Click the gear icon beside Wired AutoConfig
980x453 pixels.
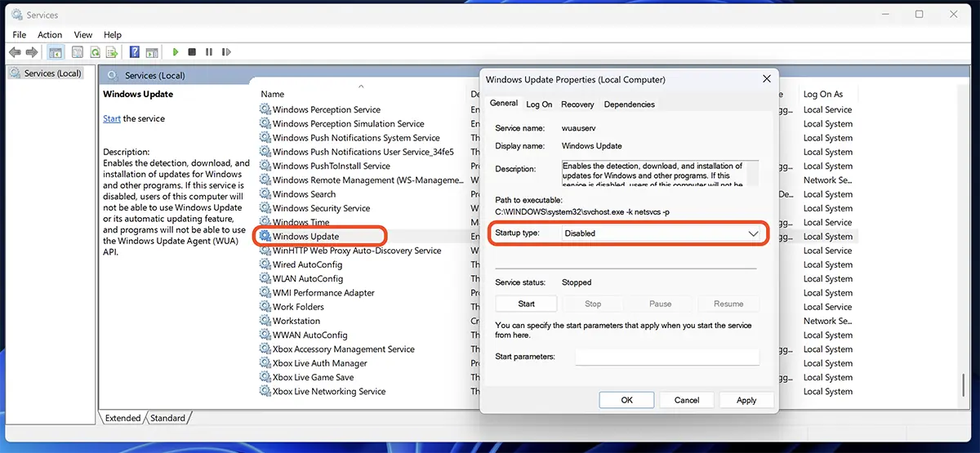click(265, 264)
